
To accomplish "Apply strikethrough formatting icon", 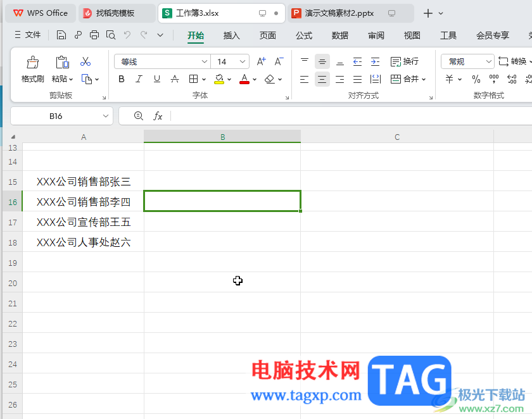I will tap(175, 79).
